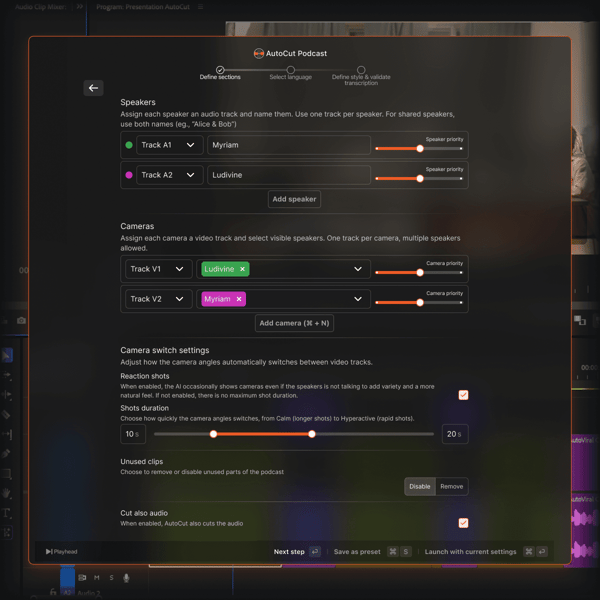Expand the visible speakers list for Track V1
The image size is (600, 600).
coord(357,269)
